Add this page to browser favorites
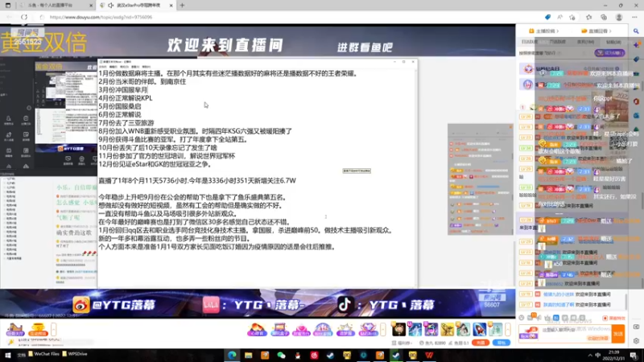This screenshot has height=362, width=644. (572, 17)
